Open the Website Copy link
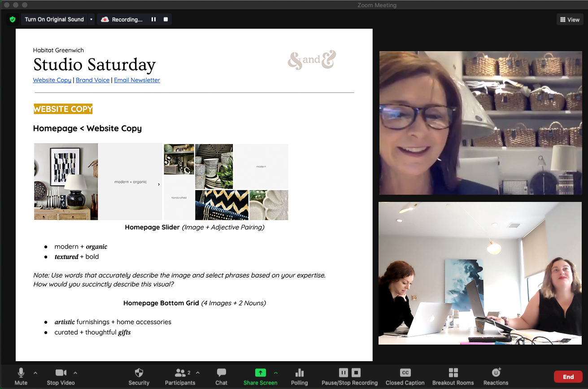This screenshot has width=588, height=389. pyautogui.click(x=52, y=80)
